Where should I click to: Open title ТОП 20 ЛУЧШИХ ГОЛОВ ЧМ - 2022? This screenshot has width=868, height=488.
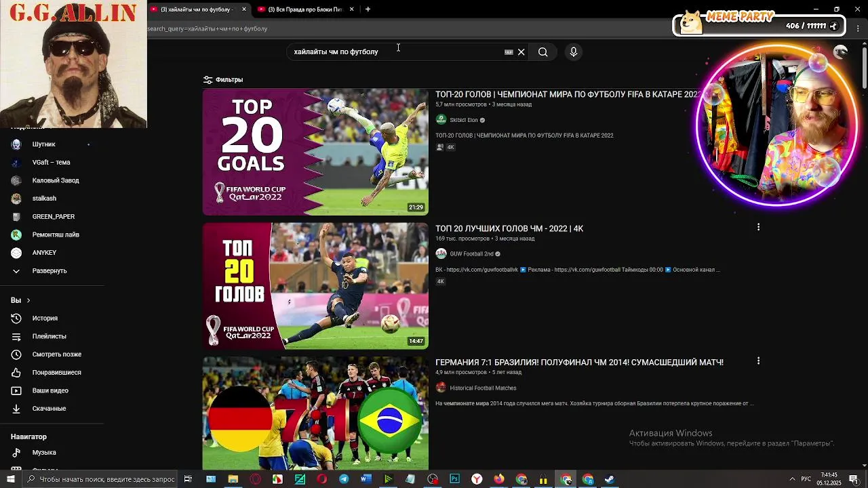(509, 228)
